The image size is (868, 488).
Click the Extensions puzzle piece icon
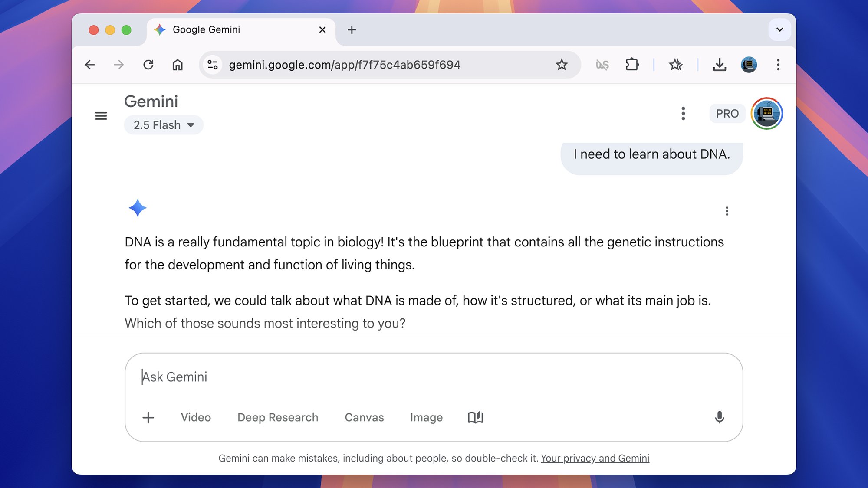[x=632, y=65]
